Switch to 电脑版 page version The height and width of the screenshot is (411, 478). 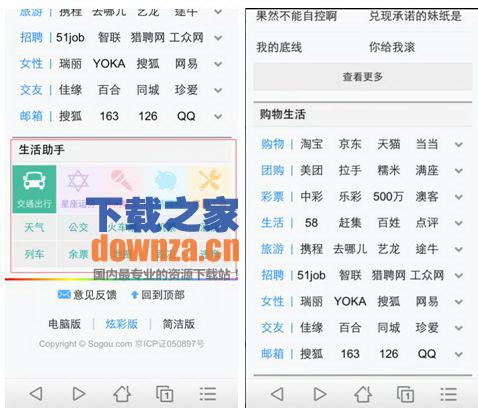pyautogui.click(x=64, y=324)
